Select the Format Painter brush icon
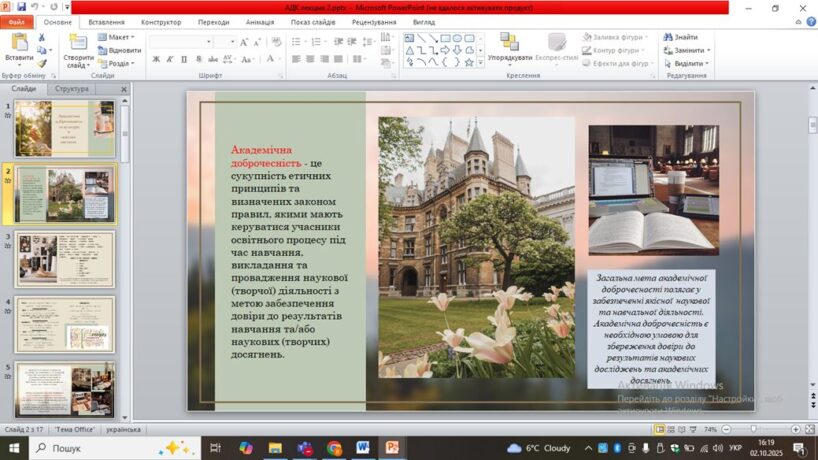Image resolution: width=818 pixels, height=460 pixels. pyautogui.click(x=43, y=63)
